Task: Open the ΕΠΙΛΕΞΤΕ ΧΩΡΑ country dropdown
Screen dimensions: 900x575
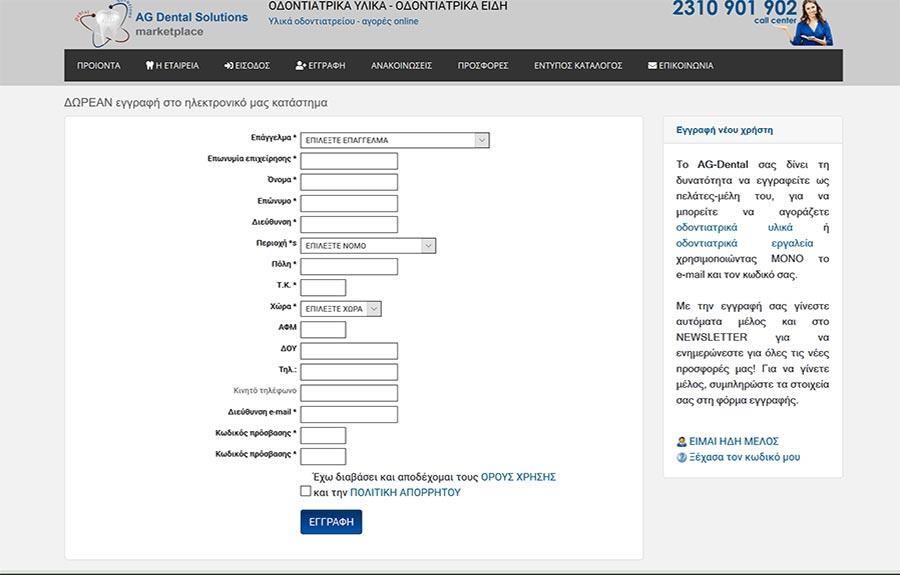Action: 341,309
